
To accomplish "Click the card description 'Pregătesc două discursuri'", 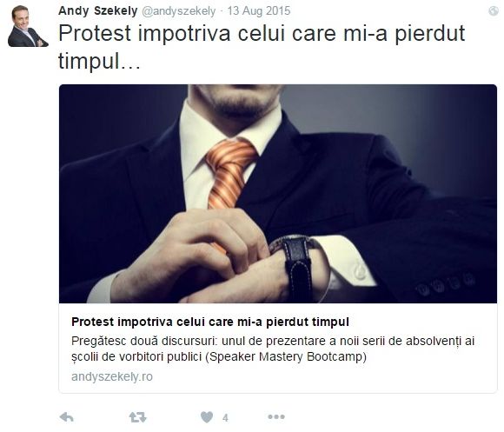I will pyautogui.click(x=273, y=349).
